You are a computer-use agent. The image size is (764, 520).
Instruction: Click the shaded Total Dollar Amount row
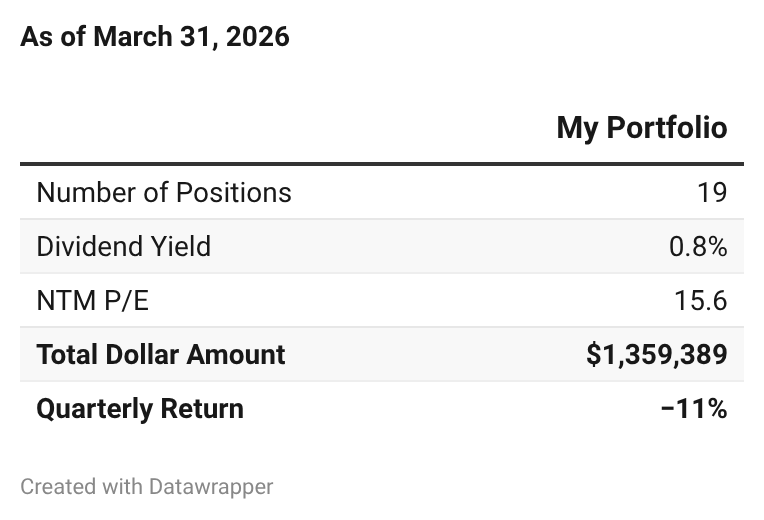pos(382,354)
